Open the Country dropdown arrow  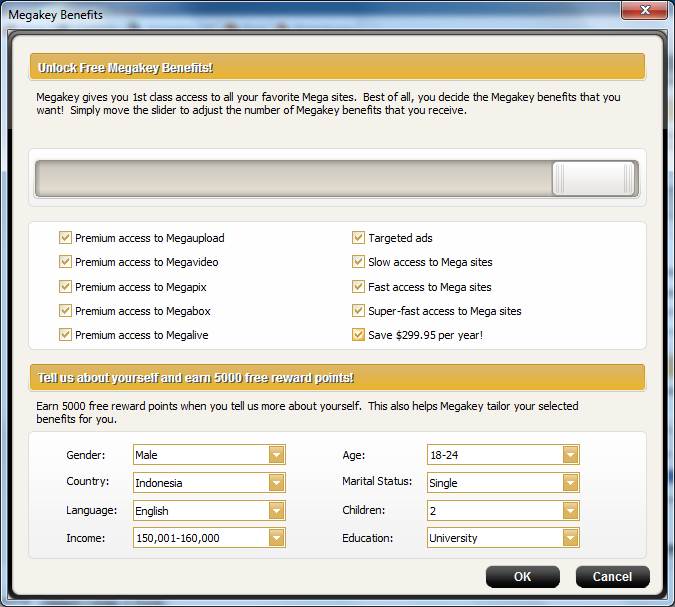click(276, 483)
